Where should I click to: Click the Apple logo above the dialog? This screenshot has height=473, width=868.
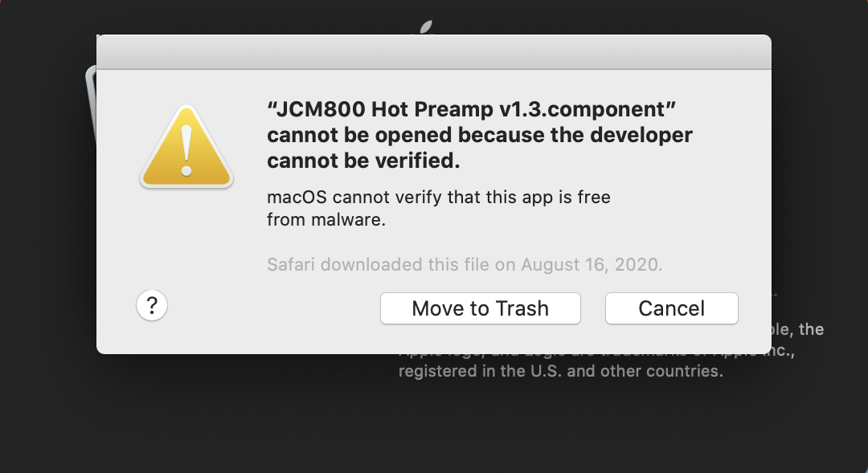426,27
